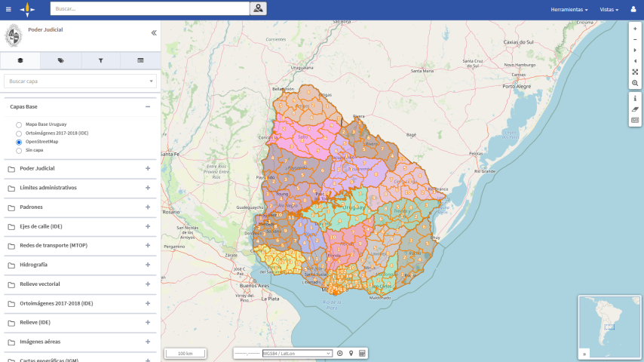Select OpenStreetMap base layer radio
644x362 pixels.
[19, 143]
